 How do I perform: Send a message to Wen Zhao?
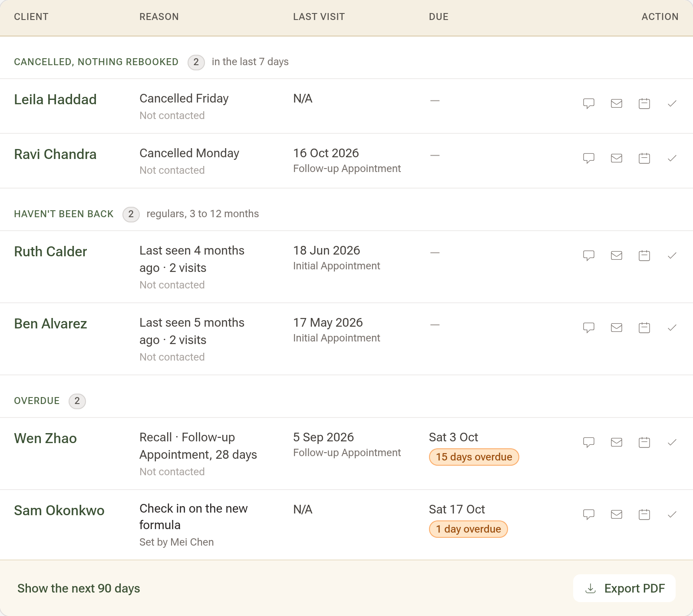pyautogui.click(x=588, y=442)
